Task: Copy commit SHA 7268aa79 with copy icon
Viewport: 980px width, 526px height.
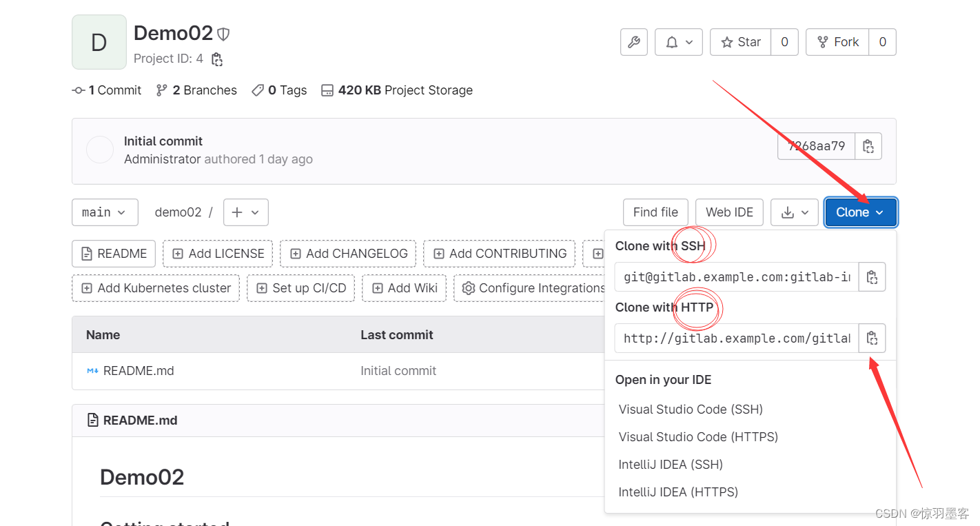Action: pyautogui.click(x=868, y=145)
